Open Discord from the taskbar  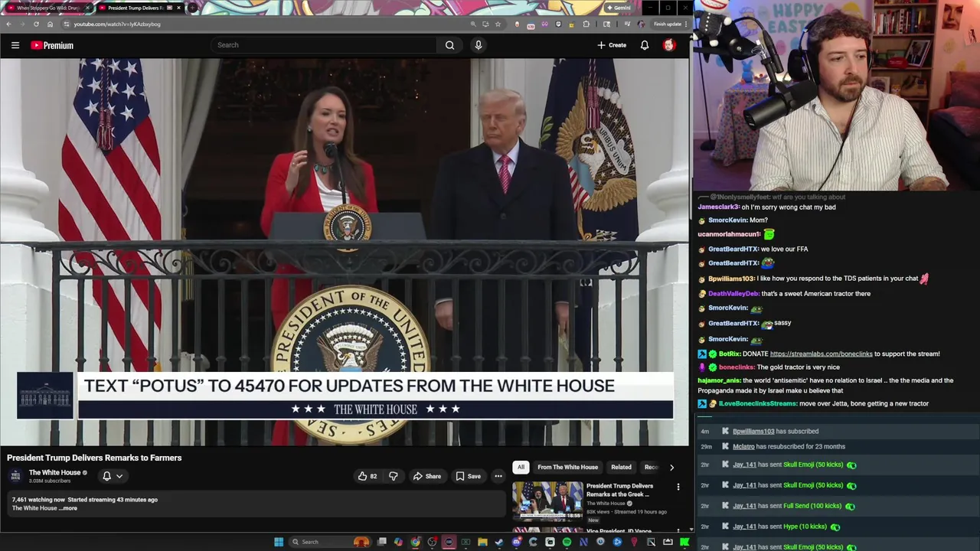[517, 542]
